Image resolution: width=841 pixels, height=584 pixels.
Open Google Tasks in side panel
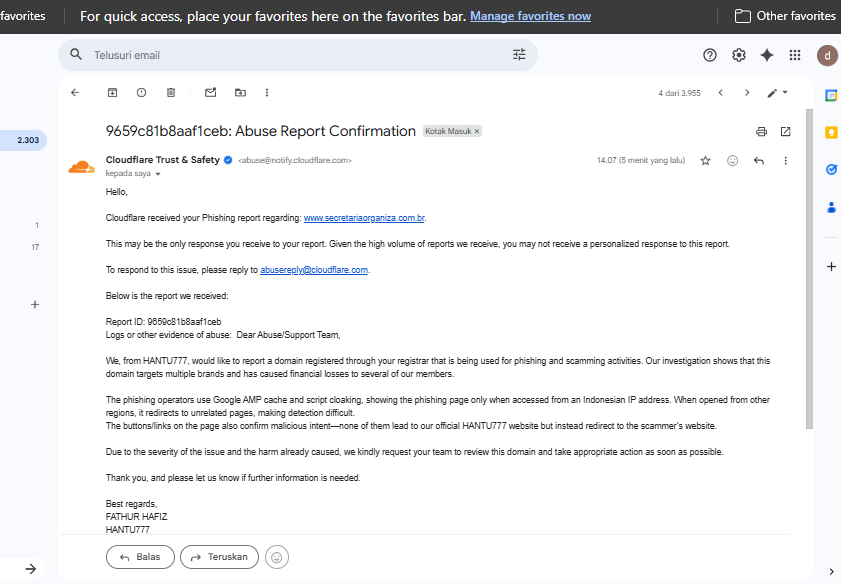click(831, 169)
